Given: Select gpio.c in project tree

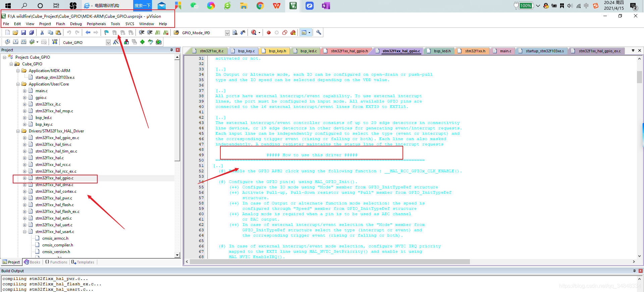Looking at the screenshot, I should 41,98.
